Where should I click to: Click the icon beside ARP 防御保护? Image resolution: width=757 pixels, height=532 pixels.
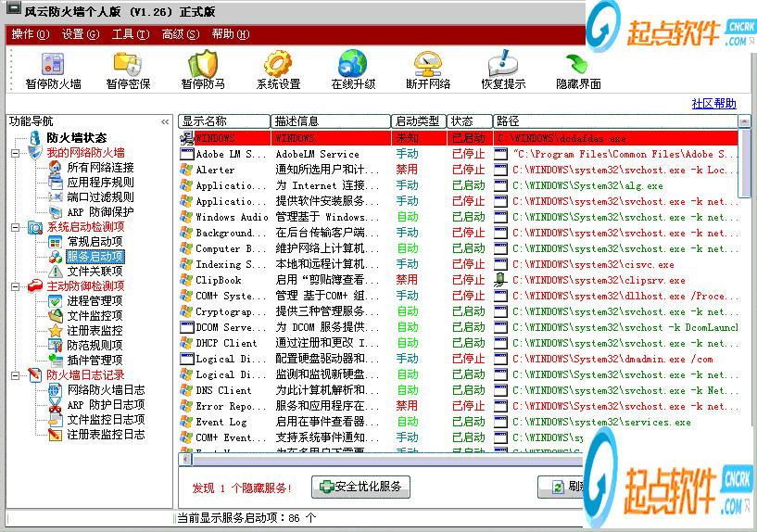(x=55, y=212)
